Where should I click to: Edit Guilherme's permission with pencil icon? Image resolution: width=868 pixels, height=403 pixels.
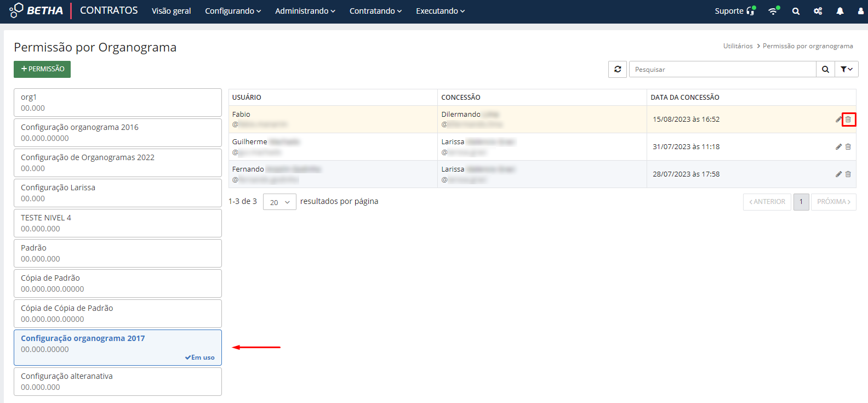(838, 146)
